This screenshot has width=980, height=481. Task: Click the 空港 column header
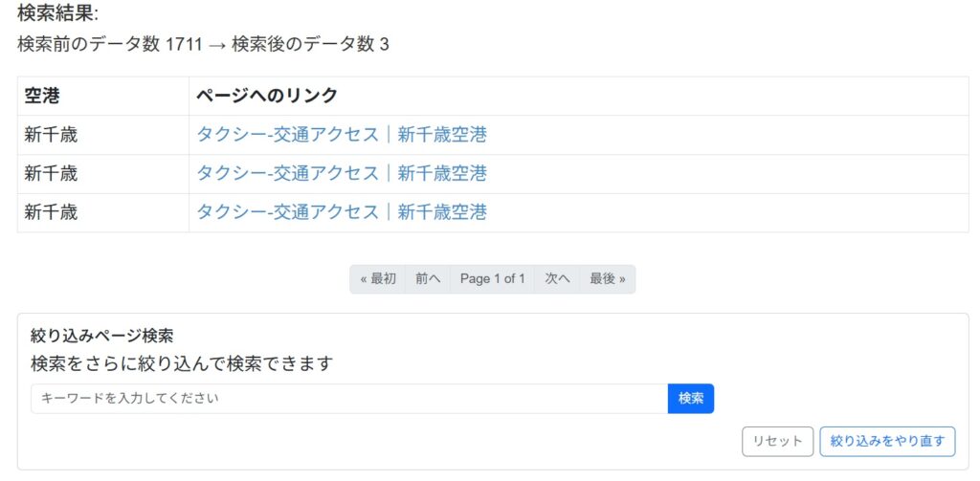click(x=42, y=96)
